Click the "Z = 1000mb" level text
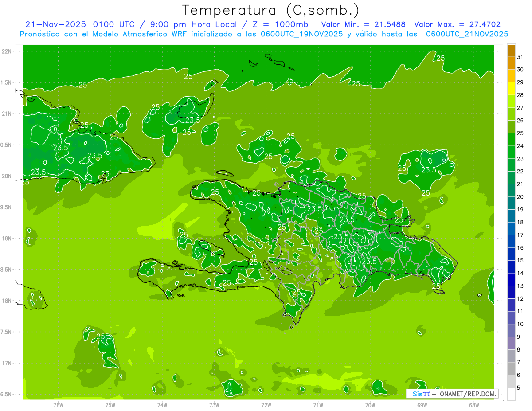532x411 pixels. click(281, 24)
